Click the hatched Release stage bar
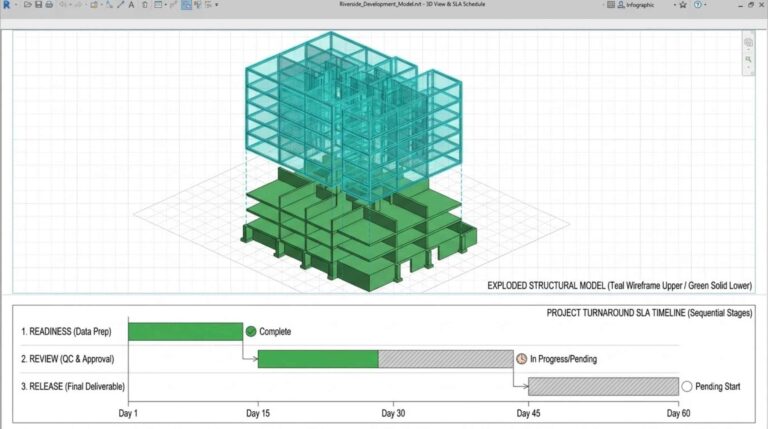The height and width of the screenshot is (429, 768). click(603, 386)
